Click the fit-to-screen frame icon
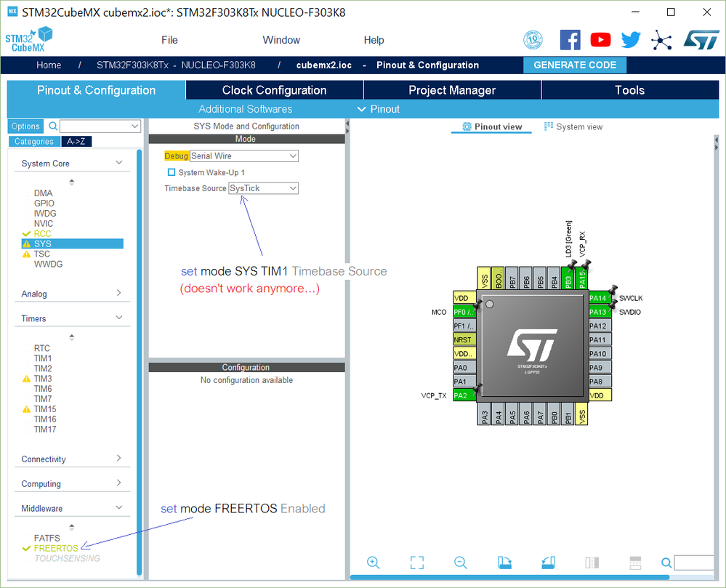The width and height of the screenshot is (726, 588). 416,563
